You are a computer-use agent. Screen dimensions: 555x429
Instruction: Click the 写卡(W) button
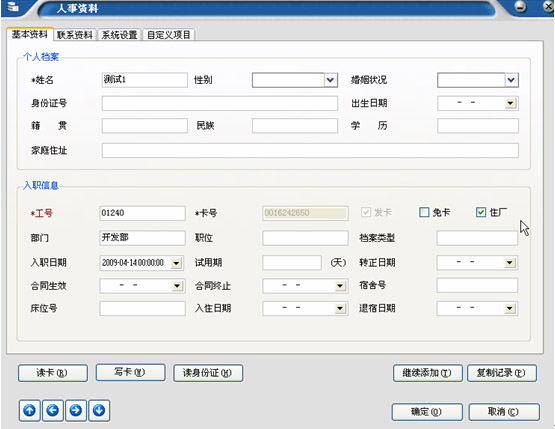(x=130, y=372)
